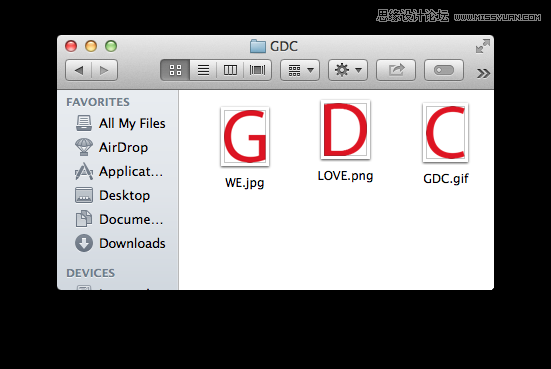
Task: Click the Share toolbar button
Action: tap(396, 70)
